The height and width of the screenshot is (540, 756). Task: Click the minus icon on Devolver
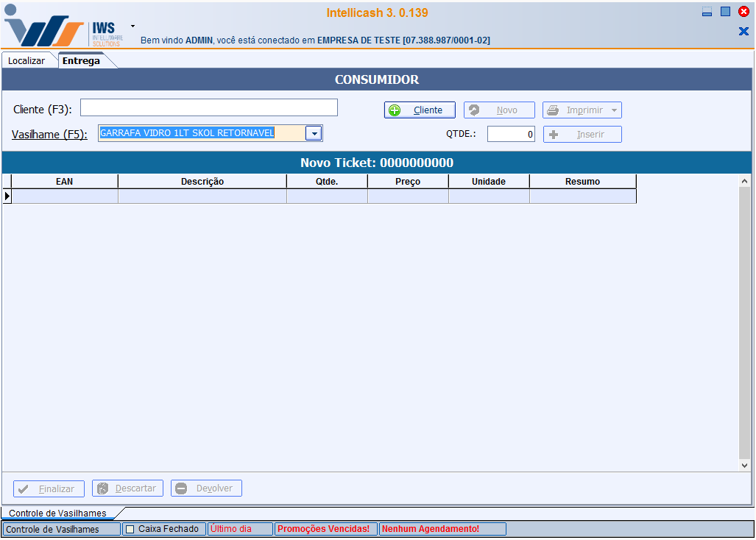tap(181, 489)
